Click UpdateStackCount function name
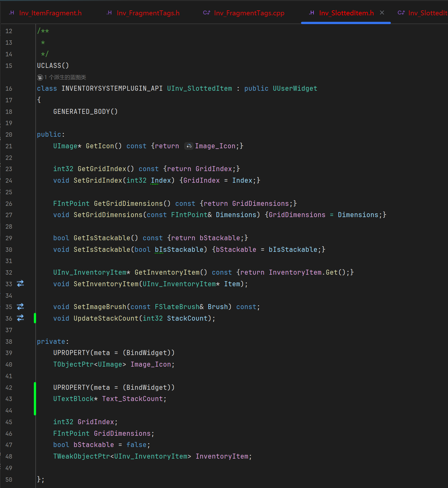The image size is (448, 488). [x=106, y=318]
